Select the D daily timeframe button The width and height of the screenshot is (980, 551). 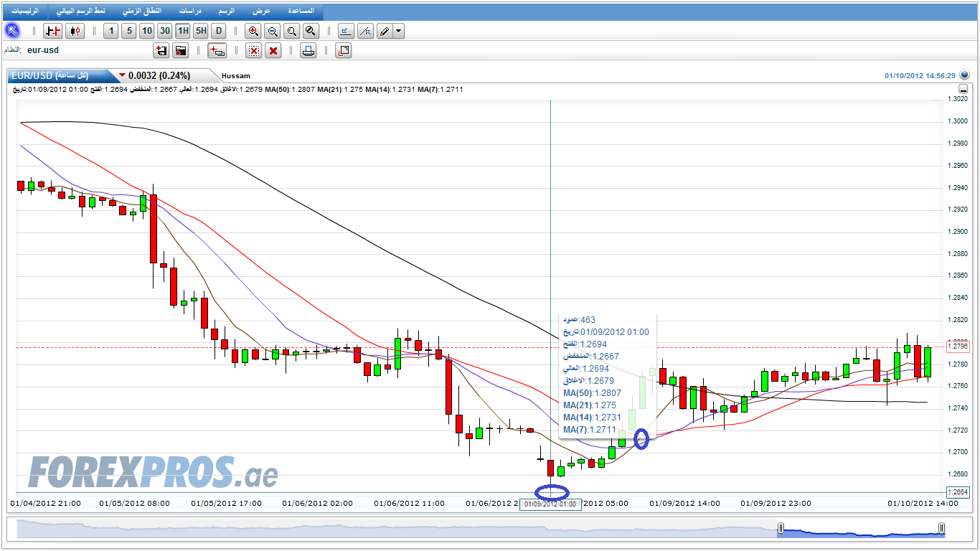(219, 31)
